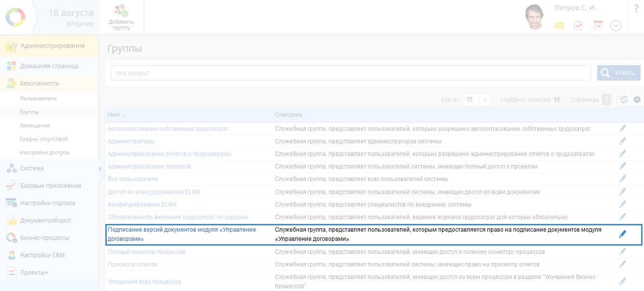Click pencil icon for Администраторы group

[x=623, y=141]
